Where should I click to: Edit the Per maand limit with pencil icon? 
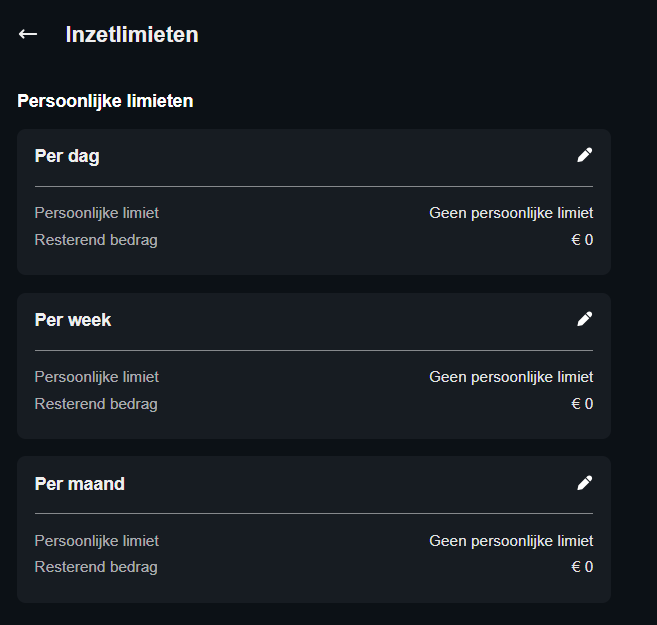coord(585,483)
